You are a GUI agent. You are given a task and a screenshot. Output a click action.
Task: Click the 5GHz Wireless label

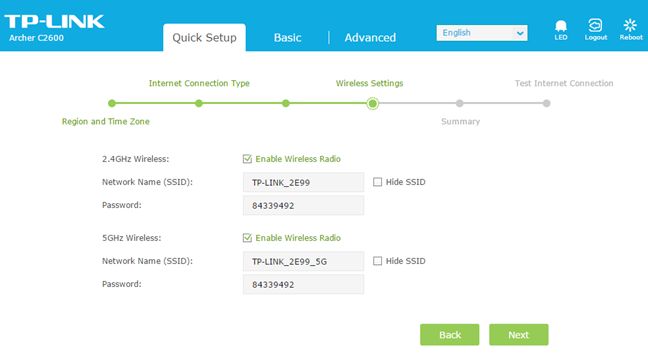131,238
